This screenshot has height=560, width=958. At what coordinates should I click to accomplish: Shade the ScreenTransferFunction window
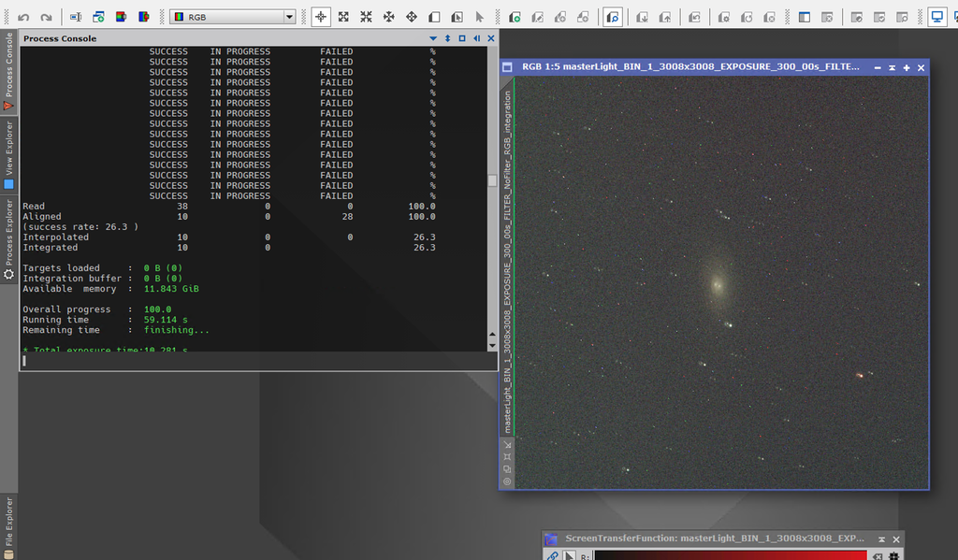click(x=881, y=539)
